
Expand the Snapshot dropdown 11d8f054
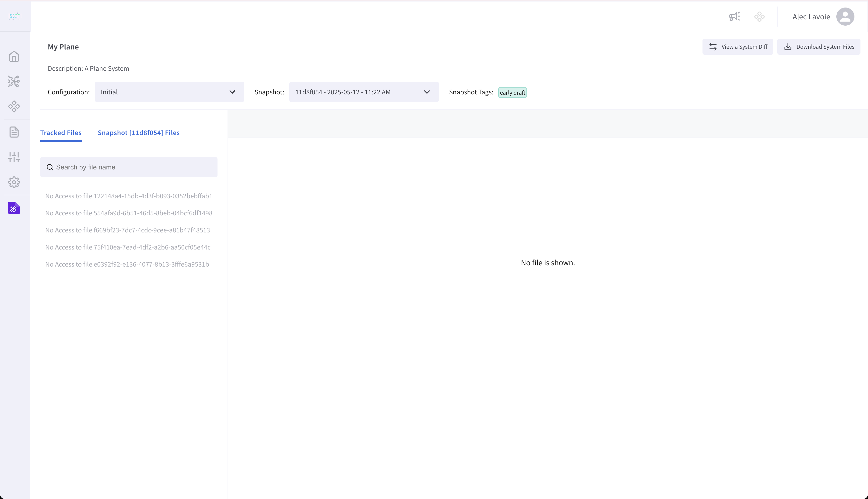[364, 92]
